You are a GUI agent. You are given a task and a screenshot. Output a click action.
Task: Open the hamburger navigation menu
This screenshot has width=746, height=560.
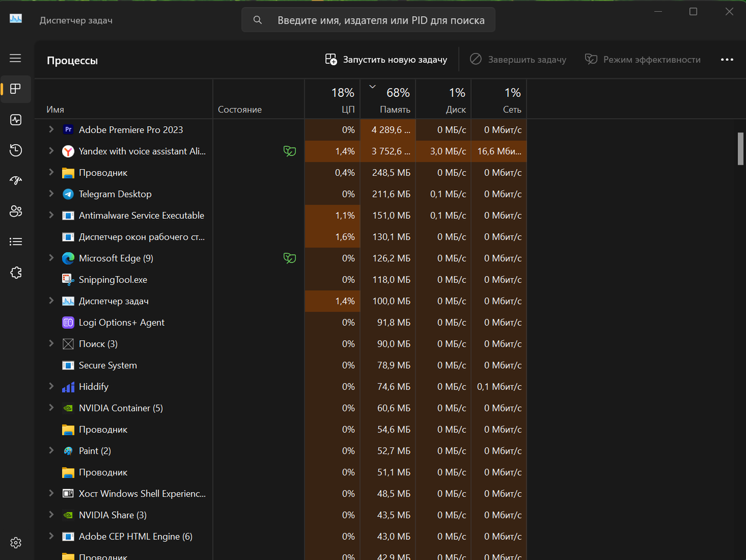[x=16, y=58]
